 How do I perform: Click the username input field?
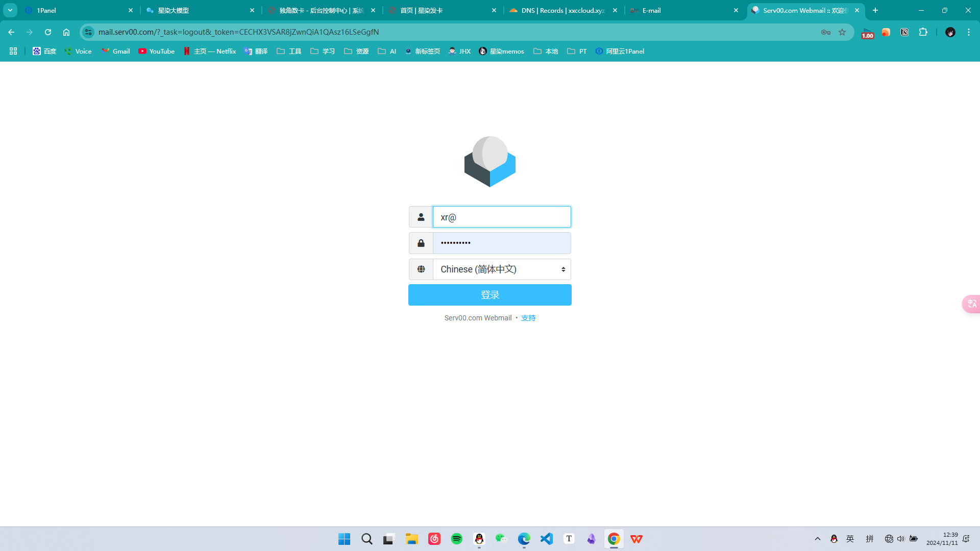coord(501,217)
